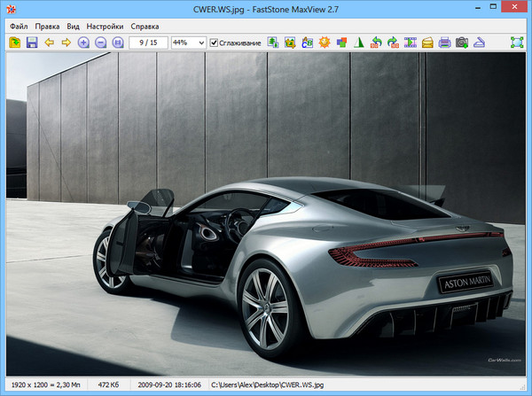Go to the previous image with the left arrow

point(50,43)
